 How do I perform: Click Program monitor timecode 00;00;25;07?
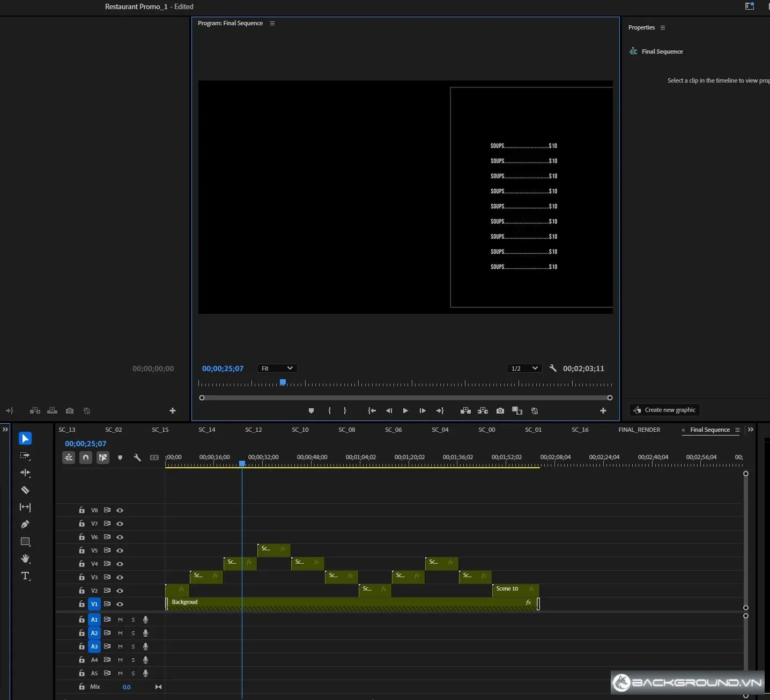pos(223,369)
